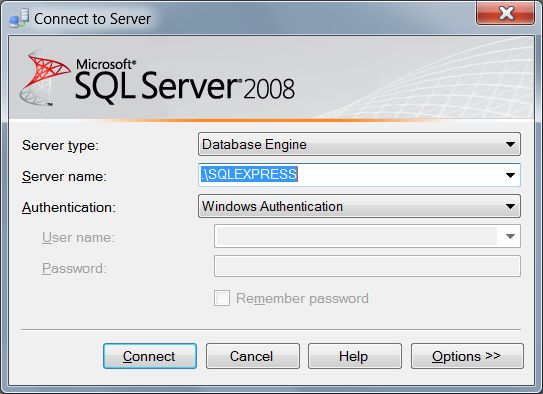This screenshot has width=543, height=394.
Task: Click into the Password field
Action: [x=367, y=266]
